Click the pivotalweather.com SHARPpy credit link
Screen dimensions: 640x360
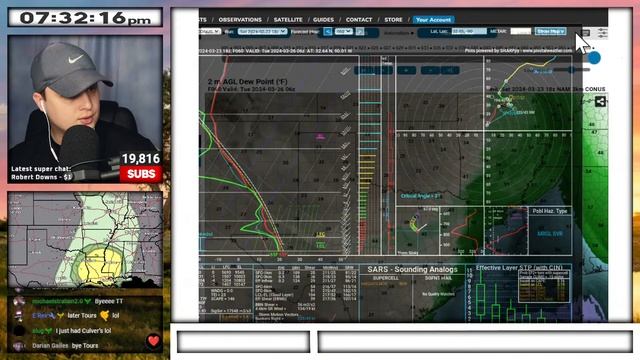point(518,51)
